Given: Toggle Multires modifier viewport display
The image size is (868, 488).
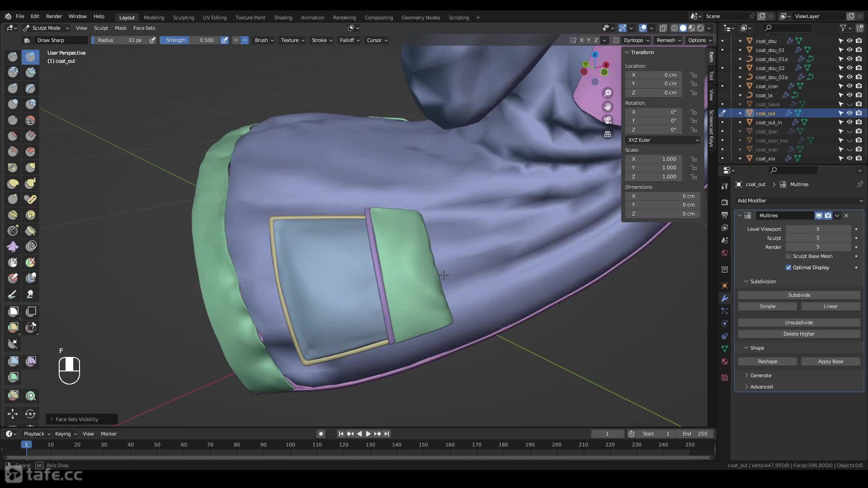Looking at the screenshot, I should pyautogui.click(x=819, y=216).
